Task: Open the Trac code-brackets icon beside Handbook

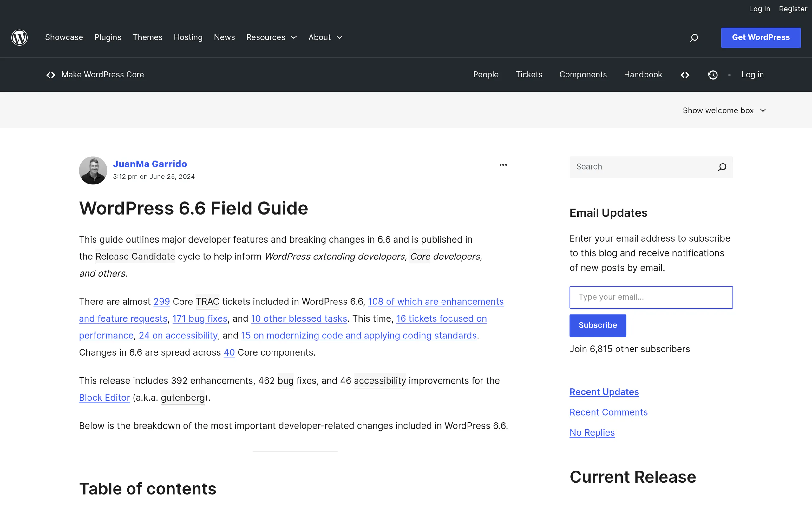Action: coord(685,75)
